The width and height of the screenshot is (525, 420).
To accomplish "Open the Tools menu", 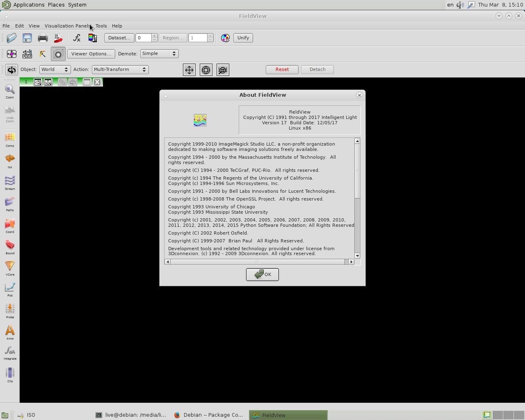I will pos(101,26).
